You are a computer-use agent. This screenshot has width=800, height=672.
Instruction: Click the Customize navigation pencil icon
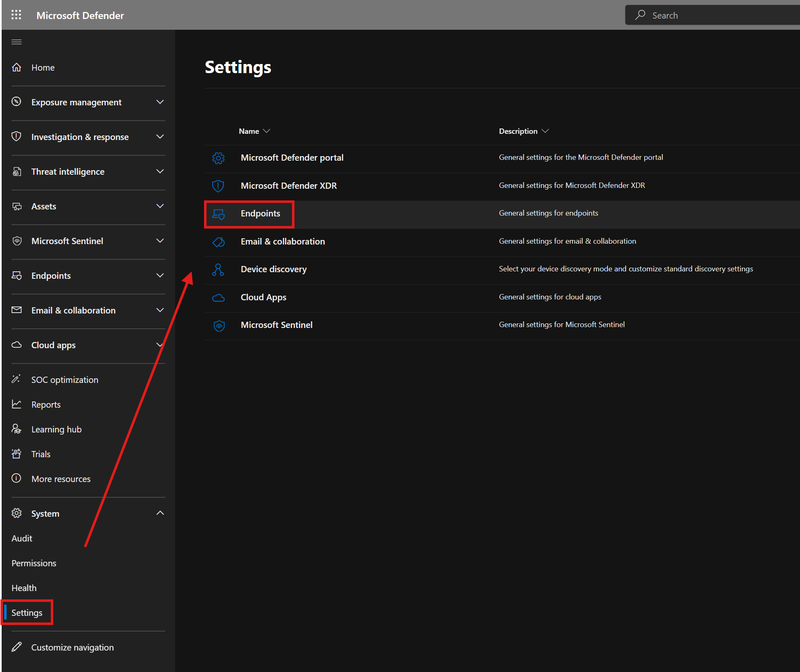(x=17, y=647)
